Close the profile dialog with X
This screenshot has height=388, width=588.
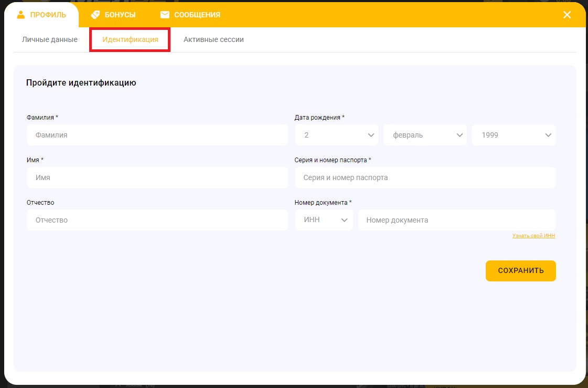pyautogui.click(x=566, y=15)
